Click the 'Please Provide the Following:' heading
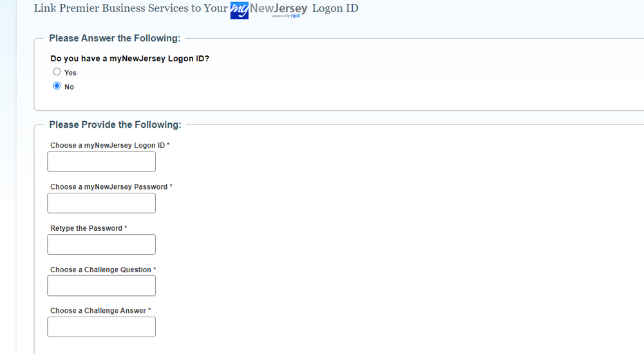The image size is (644, 354). [x=115, y=124]
